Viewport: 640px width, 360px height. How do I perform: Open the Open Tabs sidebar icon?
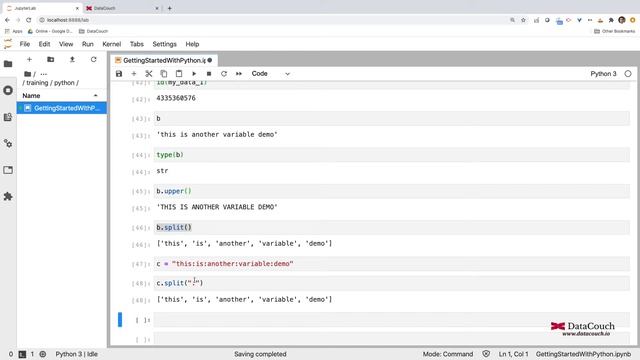(x=8, y=170)
